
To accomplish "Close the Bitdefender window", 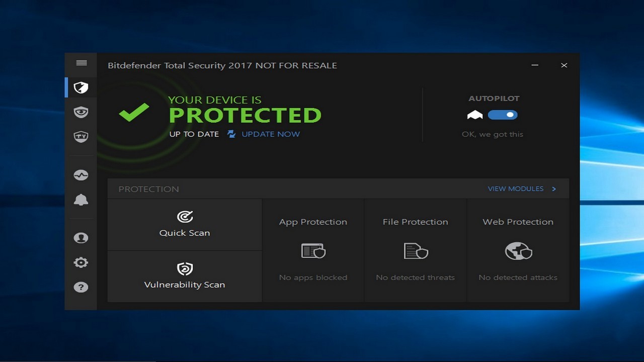I will coord(564,65).
